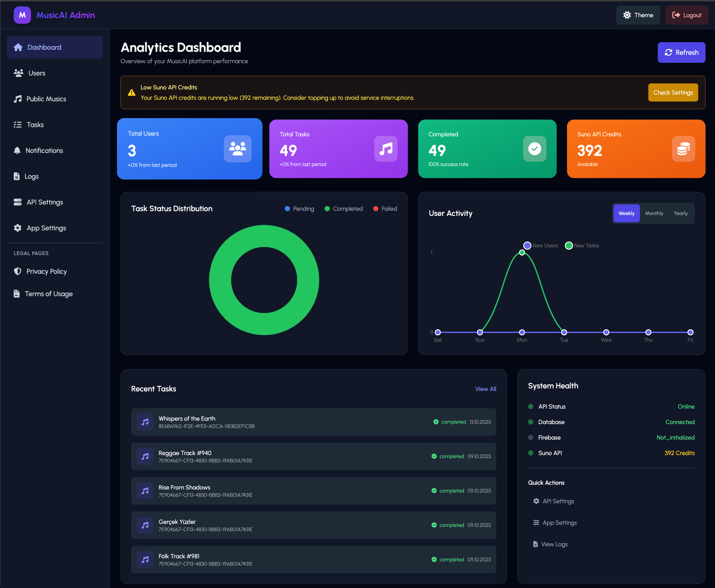Toggle Failed series in chart legend

point(385,209)
